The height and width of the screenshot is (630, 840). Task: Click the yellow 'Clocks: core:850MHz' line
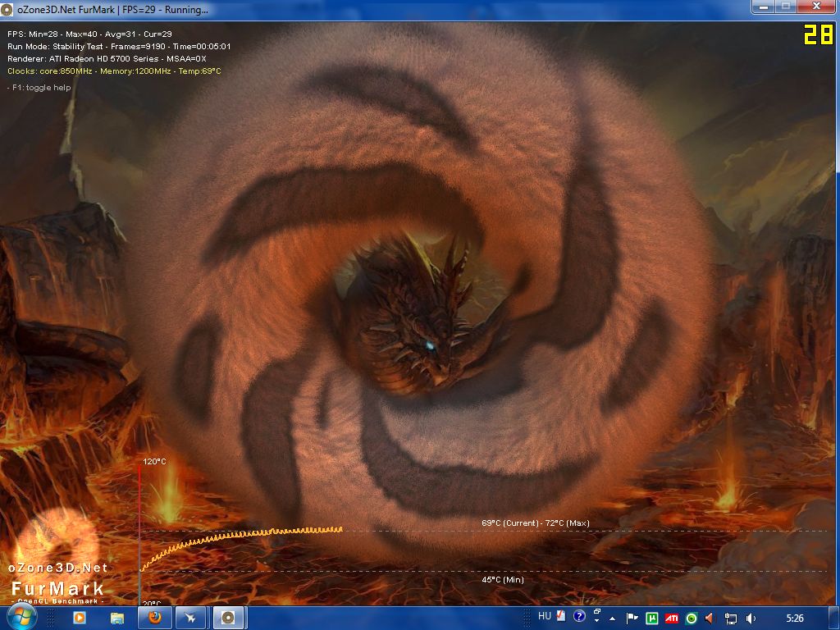coord(114,71)
